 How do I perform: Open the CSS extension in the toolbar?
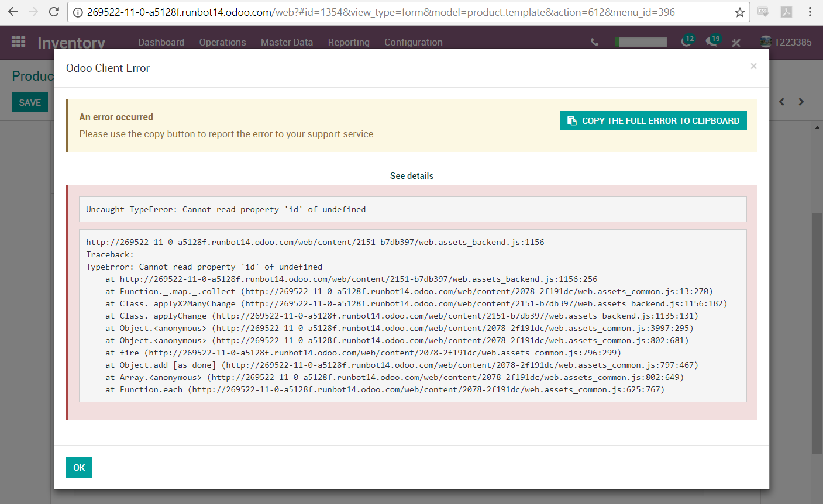(x=763, y=11)
